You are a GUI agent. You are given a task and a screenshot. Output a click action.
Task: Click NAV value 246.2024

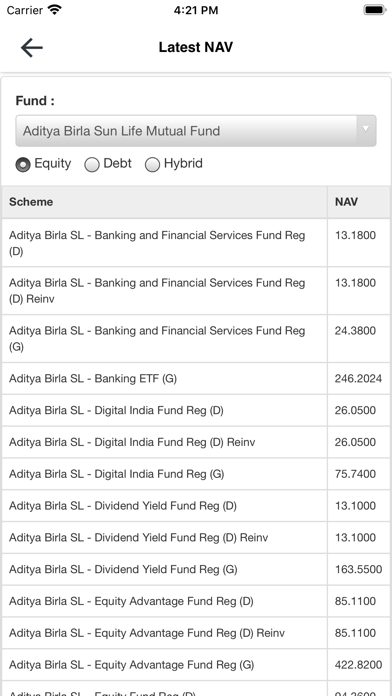click(x=358, y=379)
